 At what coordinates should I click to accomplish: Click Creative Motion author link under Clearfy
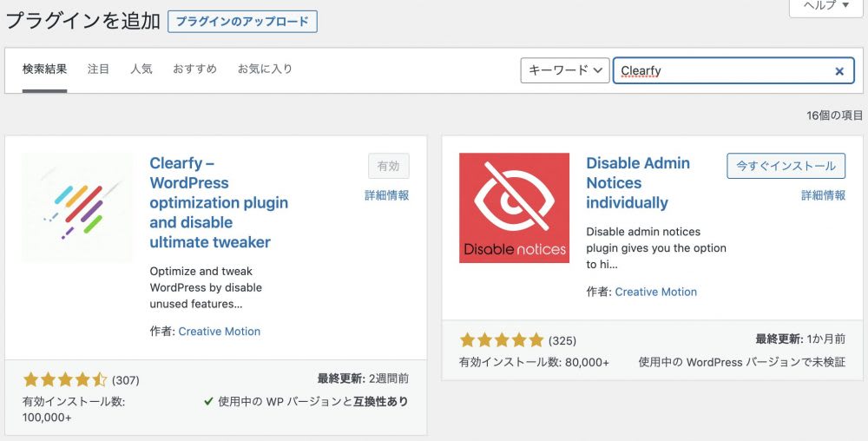point(220,332)
